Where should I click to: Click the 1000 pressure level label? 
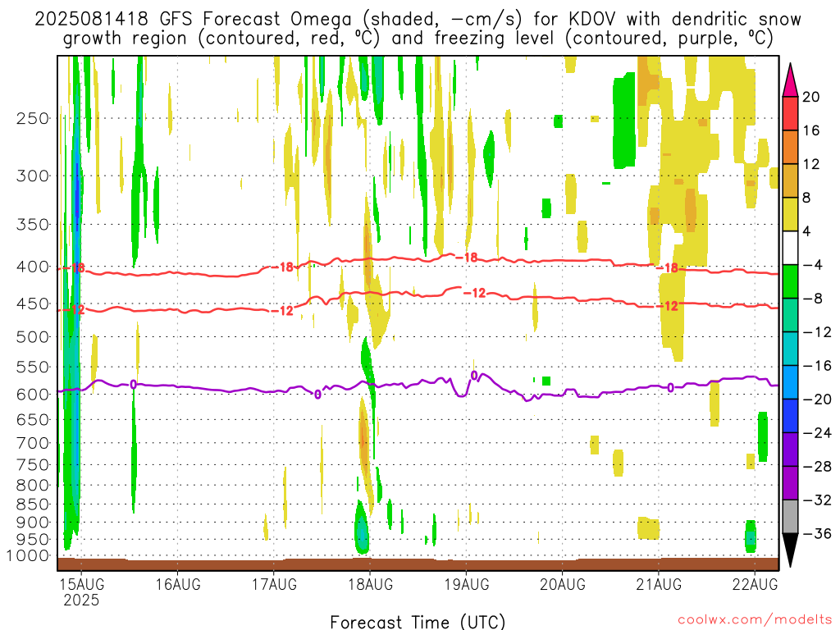(29, 556)
